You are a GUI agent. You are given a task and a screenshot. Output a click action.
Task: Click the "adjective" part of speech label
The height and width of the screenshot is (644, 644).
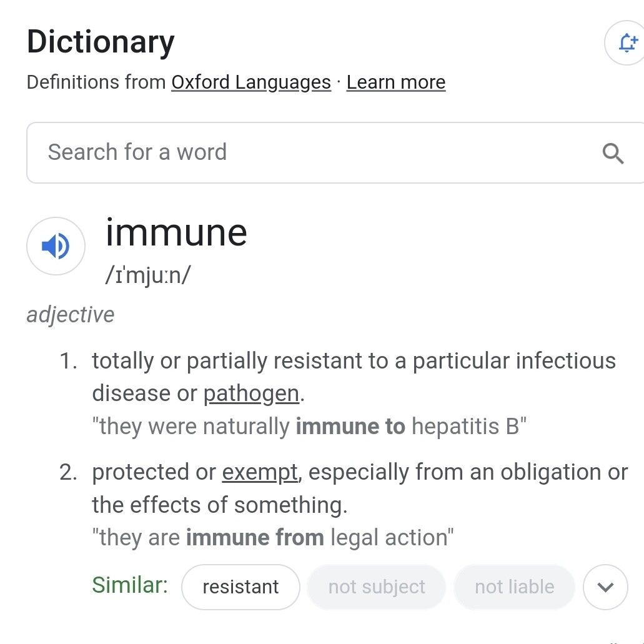70,315
